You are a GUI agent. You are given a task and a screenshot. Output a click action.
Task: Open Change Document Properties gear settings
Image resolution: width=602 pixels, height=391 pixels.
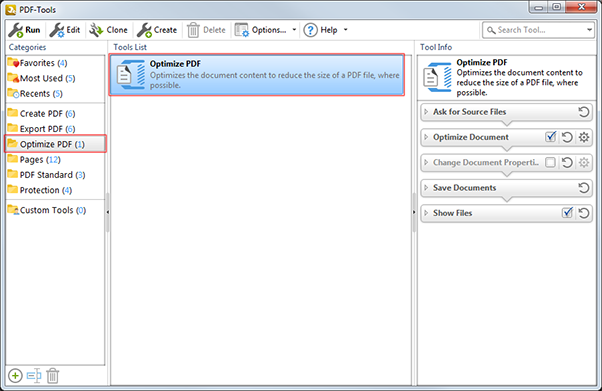click(584, 162)
